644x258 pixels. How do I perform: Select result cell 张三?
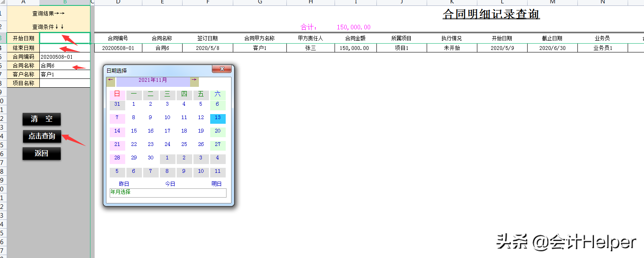coord(311,48)
